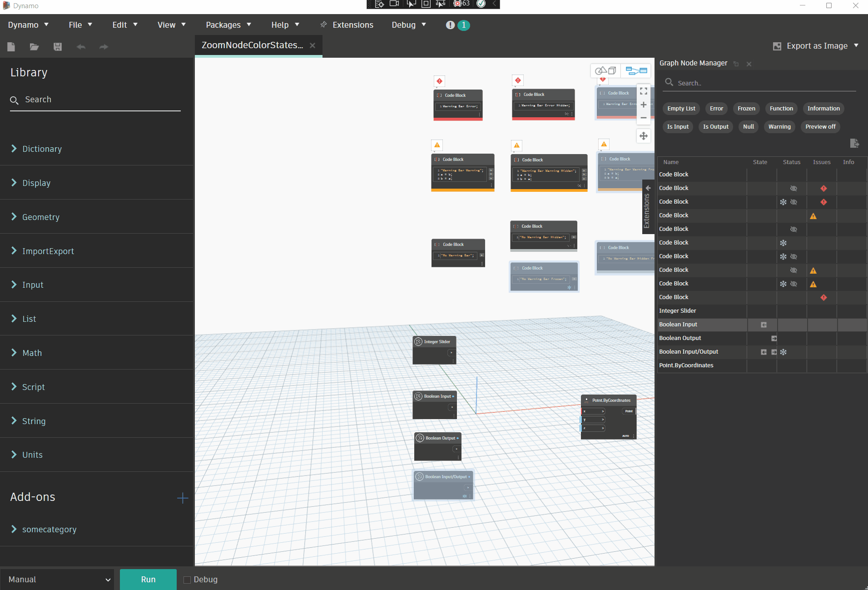Viewport: 868px width, 590px height.
Task: Click the Save disk icon
Action: click(58, 47)
